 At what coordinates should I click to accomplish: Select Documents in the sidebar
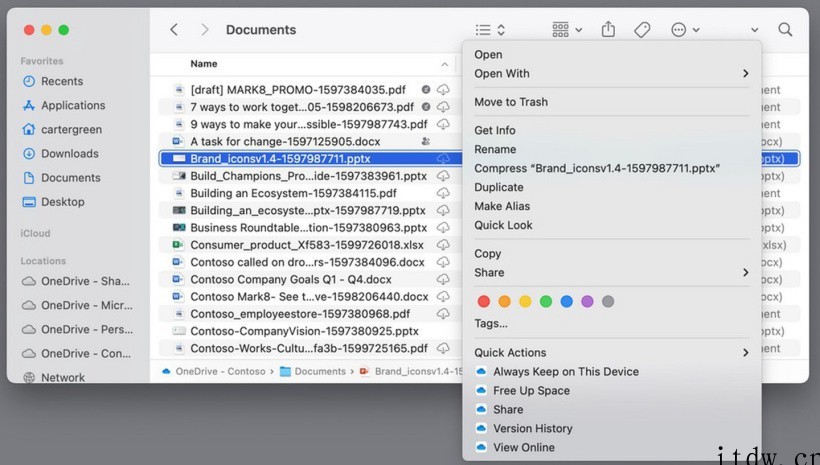(61, 177)
